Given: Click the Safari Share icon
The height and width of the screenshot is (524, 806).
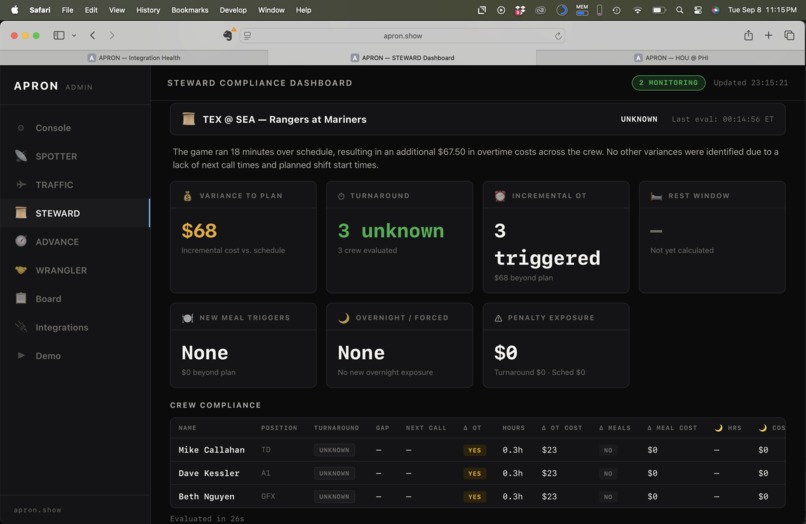Looking at the screenshot, I should pos(748,35).
